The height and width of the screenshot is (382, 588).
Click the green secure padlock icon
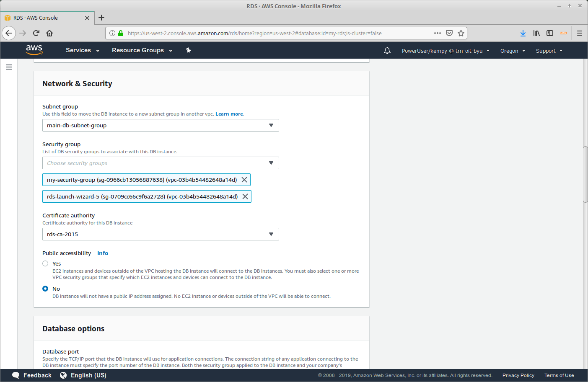click(121, 33)
